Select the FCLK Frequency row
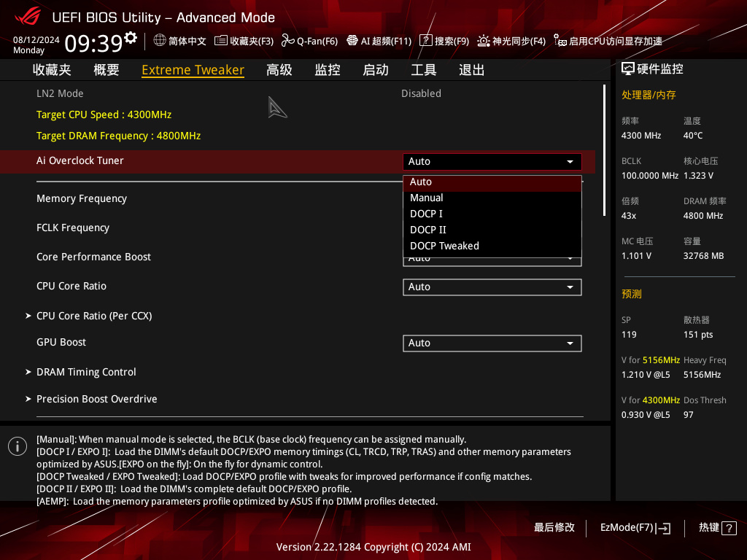This screenshot has width=747, height=560. pos(73,227)
